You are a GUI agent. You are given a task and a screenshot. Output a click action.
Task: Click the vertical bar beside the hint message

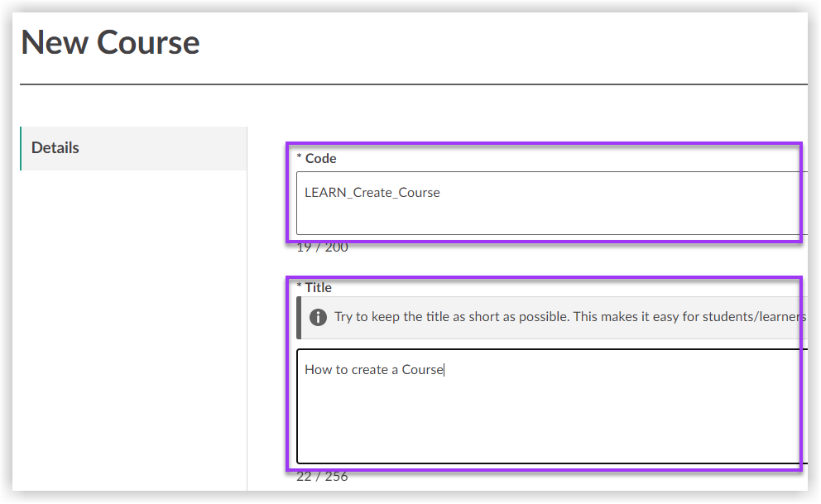tap(300, 317)
